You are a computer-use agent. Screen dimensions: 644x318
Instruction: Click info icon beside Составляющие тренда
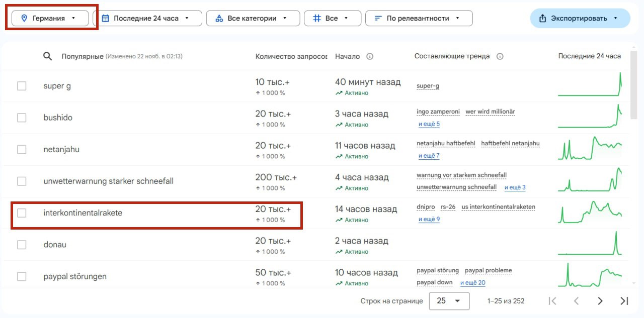[x=500, y=56]
